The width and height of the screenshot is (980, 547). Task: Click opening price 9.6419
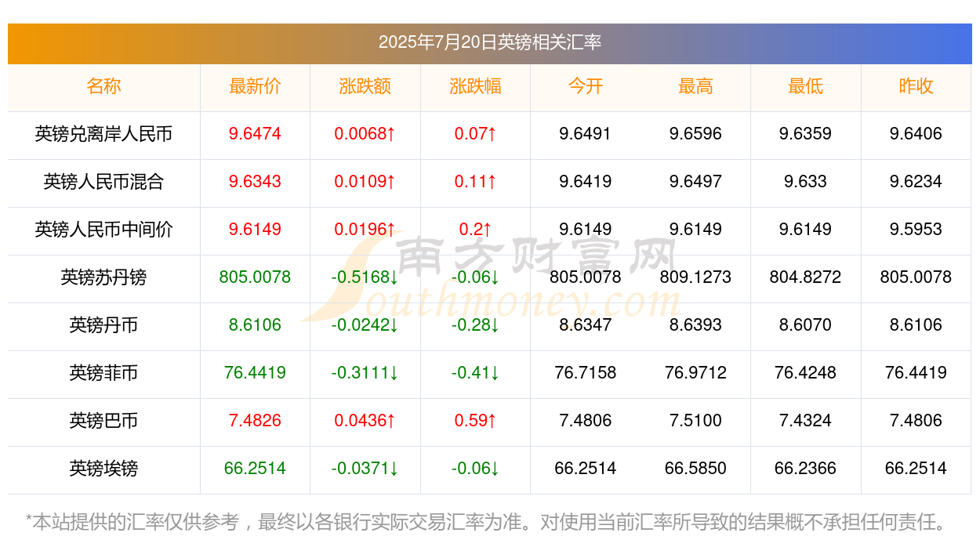(586, 182)
